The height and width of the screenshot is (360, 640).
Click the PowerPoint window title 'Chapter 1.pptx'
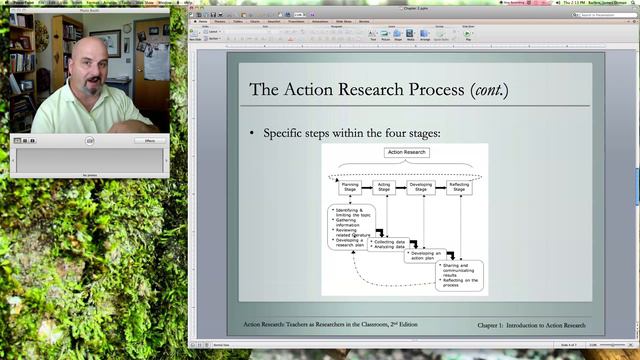coord(416,8)
